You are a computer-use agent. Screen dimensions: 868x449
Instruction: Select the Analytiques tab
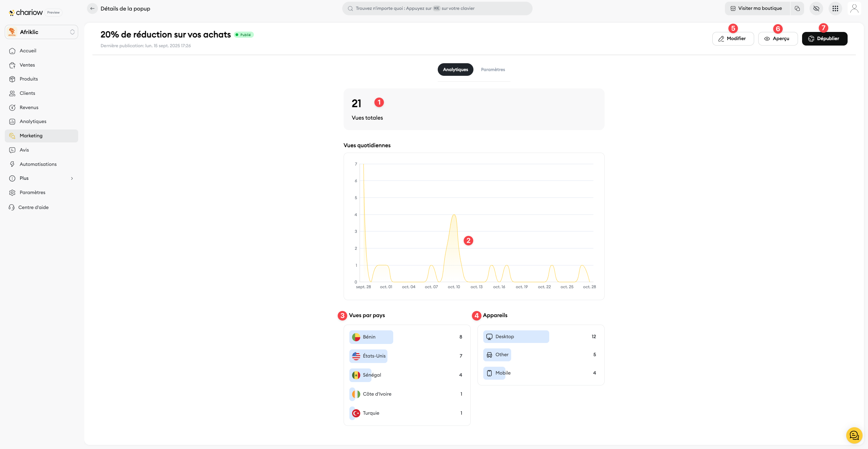(x=455, y=70)
